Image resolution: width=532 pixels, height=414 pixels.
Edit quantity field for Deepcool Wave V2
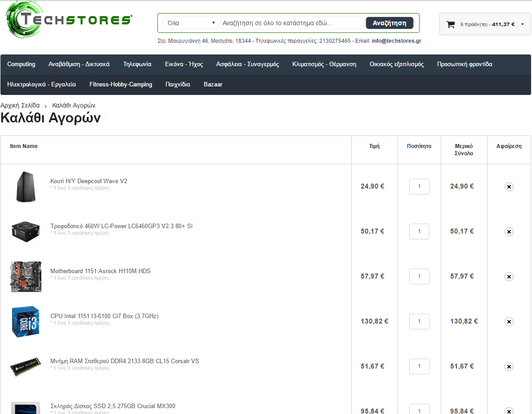(420, 186)
